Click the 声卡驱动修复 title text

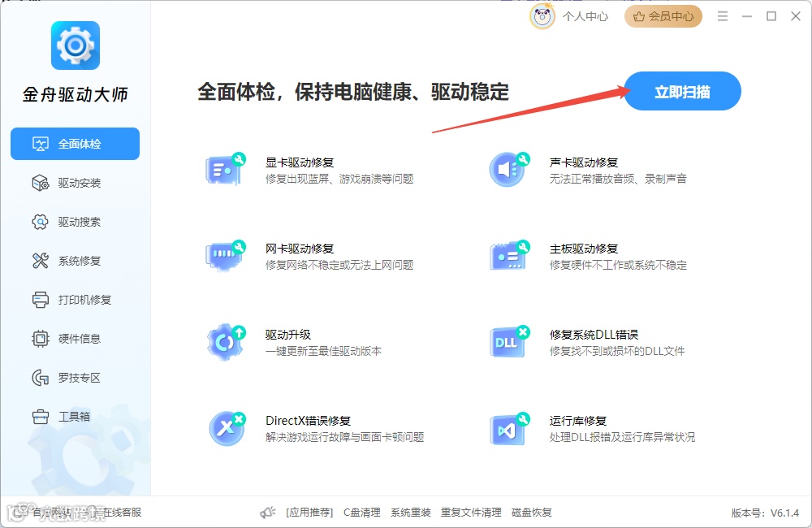pos(584,162)
